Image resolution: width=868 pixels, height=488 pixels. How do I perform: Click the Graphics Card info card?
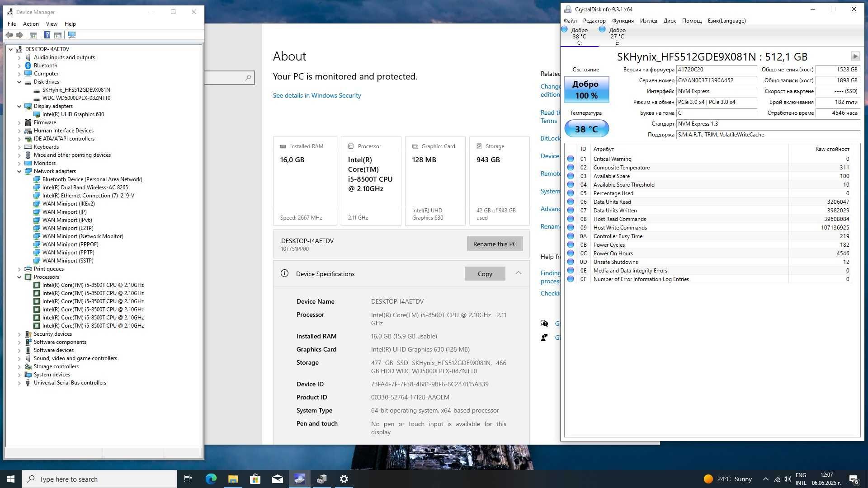point(435,181)
